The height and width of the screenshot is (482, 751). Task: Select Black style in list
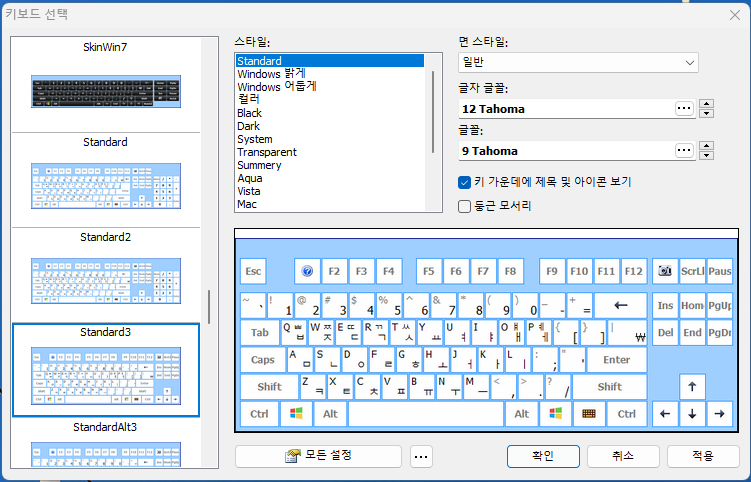(x=330, y=113)
